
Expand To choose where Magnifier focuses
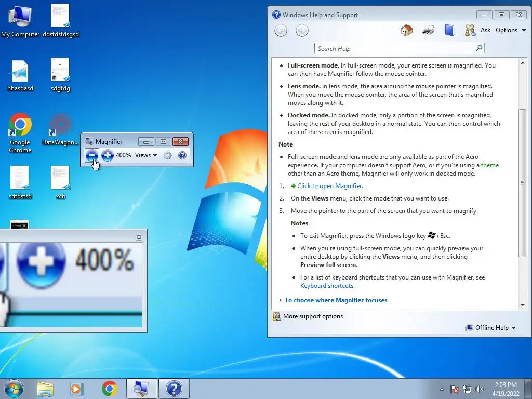pyautogui.click(x=336, y=300)
